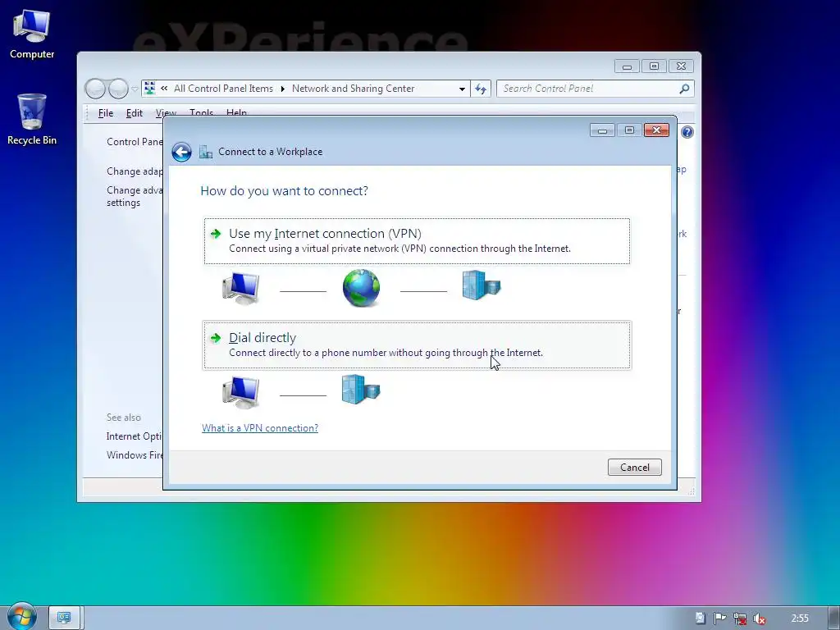840x630 pixels.
Task: Open Windows Firewall link under See also
Action: 134,454
